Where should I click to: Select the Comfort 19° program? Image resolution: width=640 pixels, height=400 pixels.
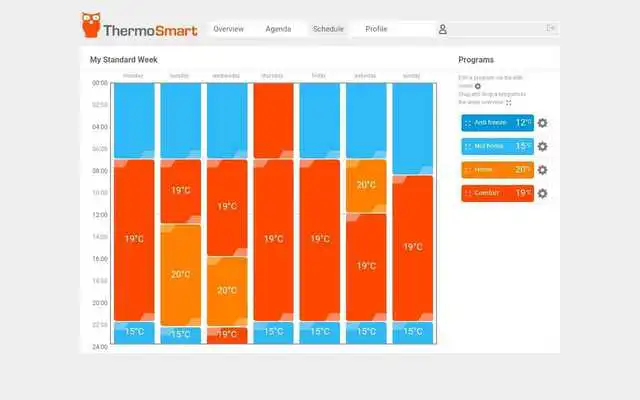[x=498, y=193]
